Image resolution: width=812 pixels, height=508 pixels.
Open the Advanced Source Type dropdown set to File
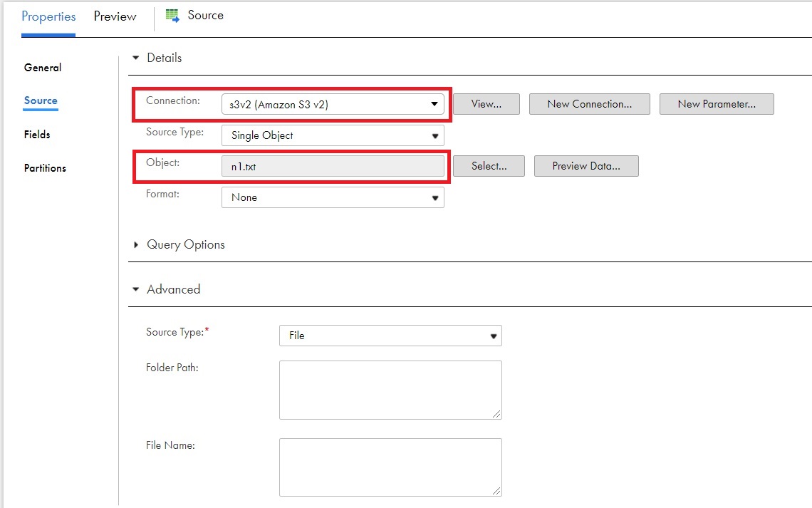(x=390, y=336)
